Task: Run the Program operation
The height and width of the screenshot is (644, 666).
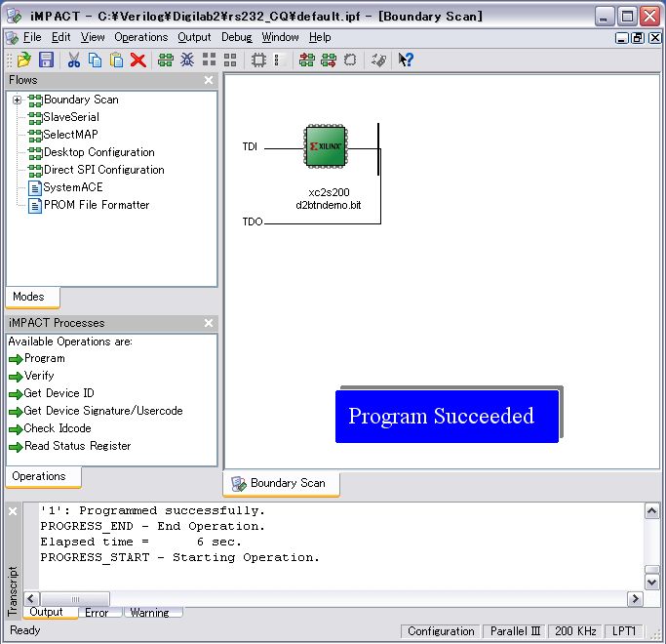Action: 44,358
